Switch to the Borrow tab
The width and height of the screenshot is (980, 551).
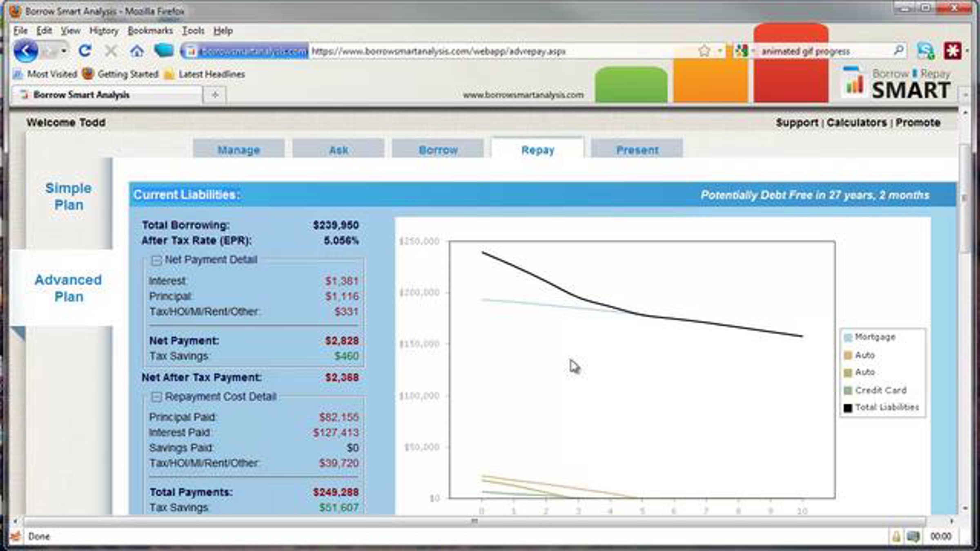pyautogui.click(x=438, y=150)
